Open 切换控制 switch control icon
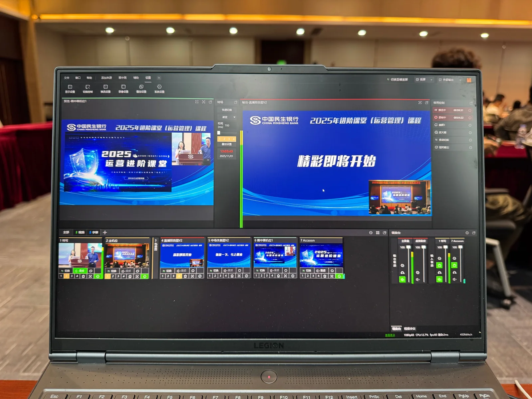532x399 pixels. 88,89
